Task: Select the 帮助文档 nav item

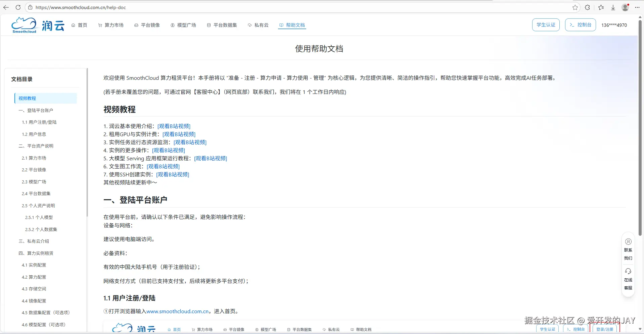Action: pyautogui.click(x=292, y=25)
